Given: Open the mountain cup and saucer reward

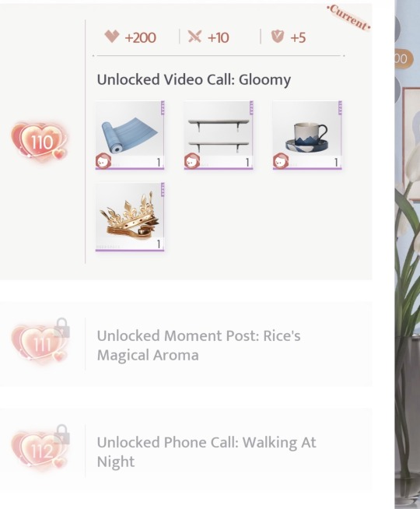Looking at the screenshot, I should coord(307,135).
